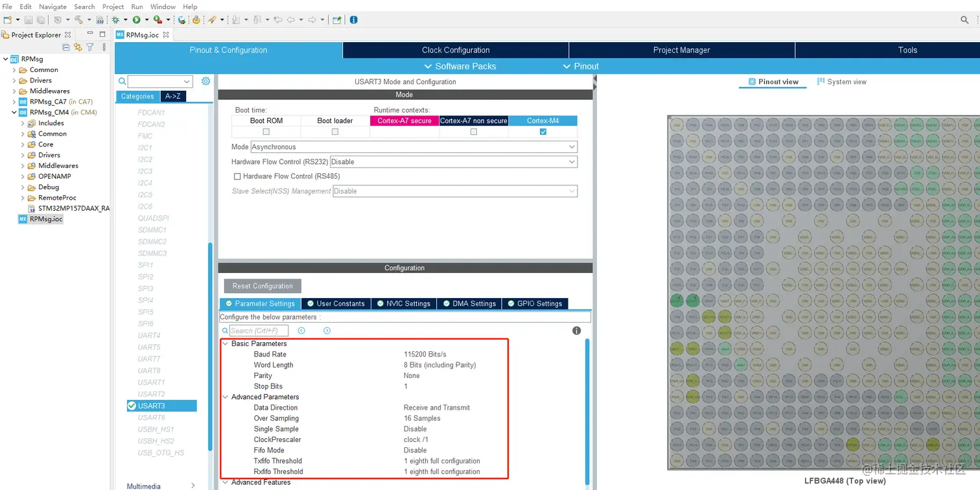Open the peripheral search combo box
The image size is (980, 490).
pos(160,82)
